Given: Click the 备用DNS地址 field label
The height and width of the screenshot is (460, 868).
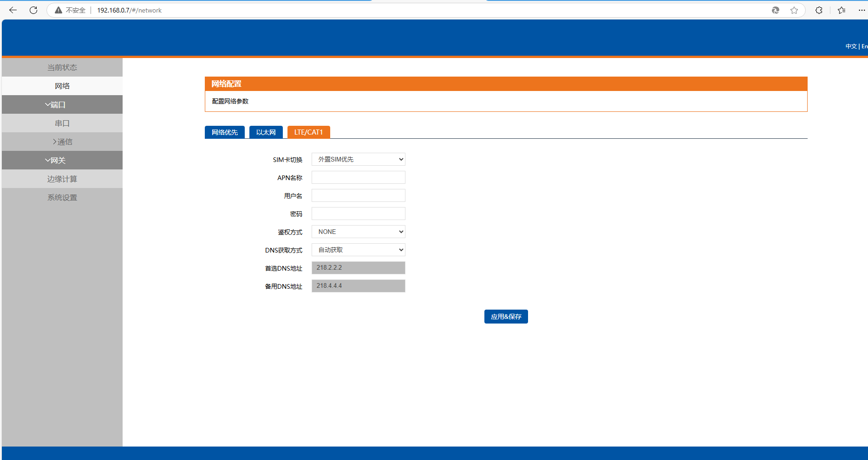Looking at the screenshot, I should click(x=284, y=286).
